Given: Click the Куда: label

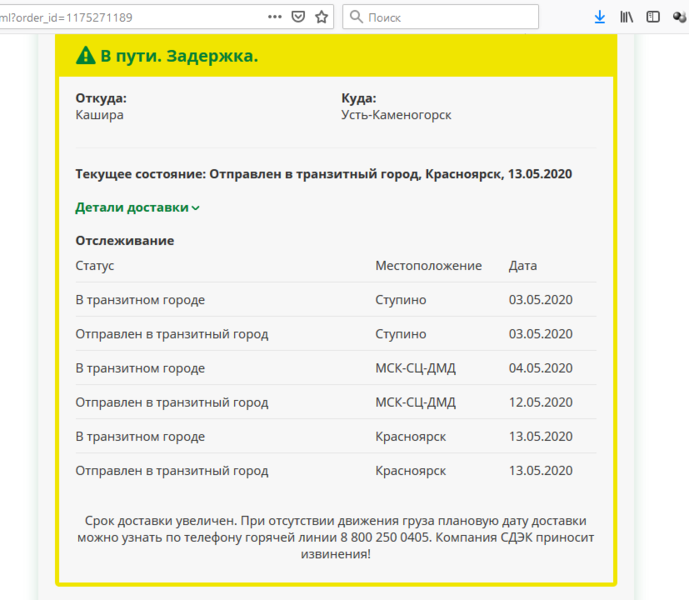Looking at the screenshot, I should click(359, 98).
